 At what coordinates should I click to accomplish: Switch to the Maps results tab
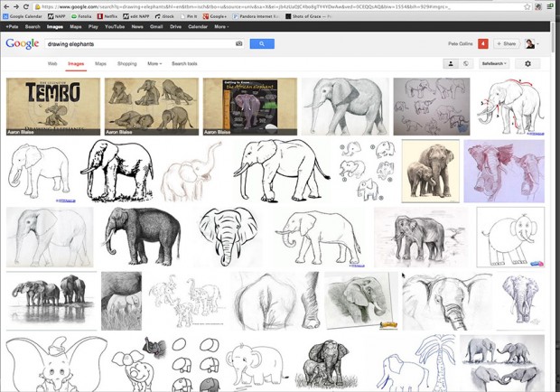pyautogui.click(x=100, y=63)
